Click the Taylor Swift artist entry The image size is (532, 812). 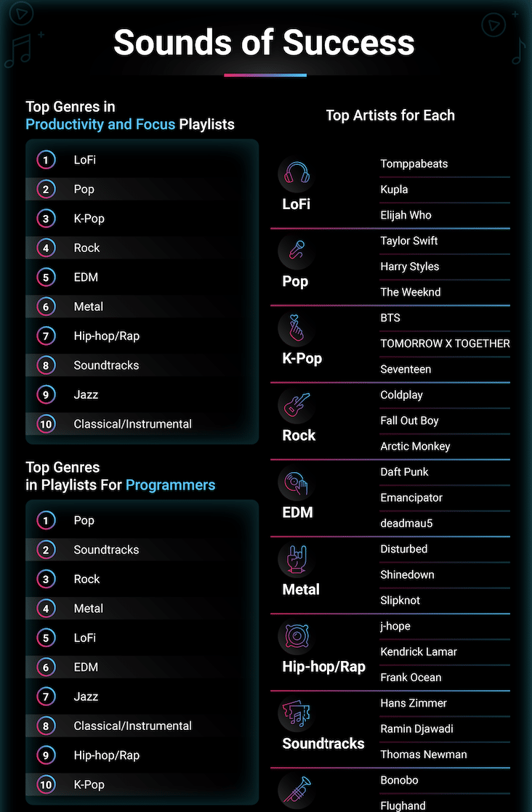point(409,241)
